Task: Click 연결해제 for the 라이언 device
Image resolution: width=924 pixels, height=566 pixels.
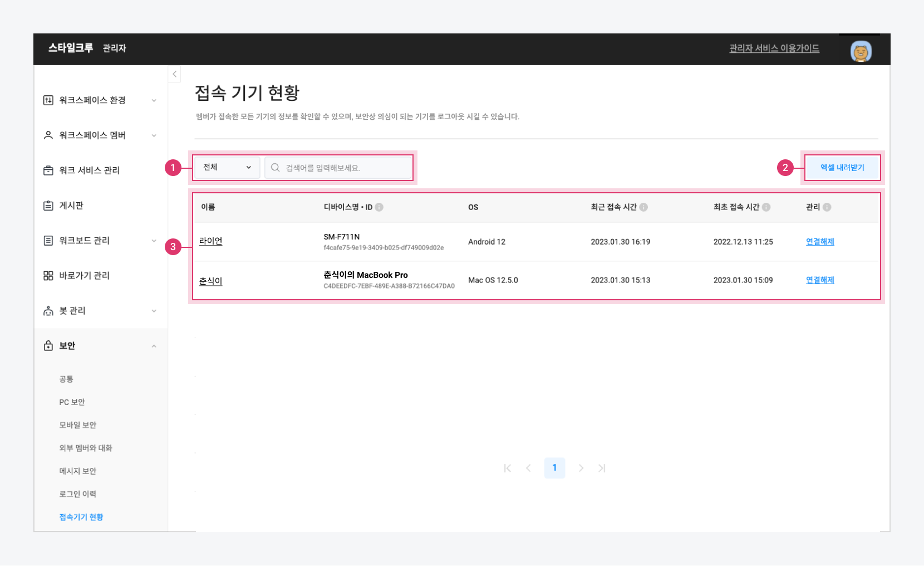Action: pos(820,242)
